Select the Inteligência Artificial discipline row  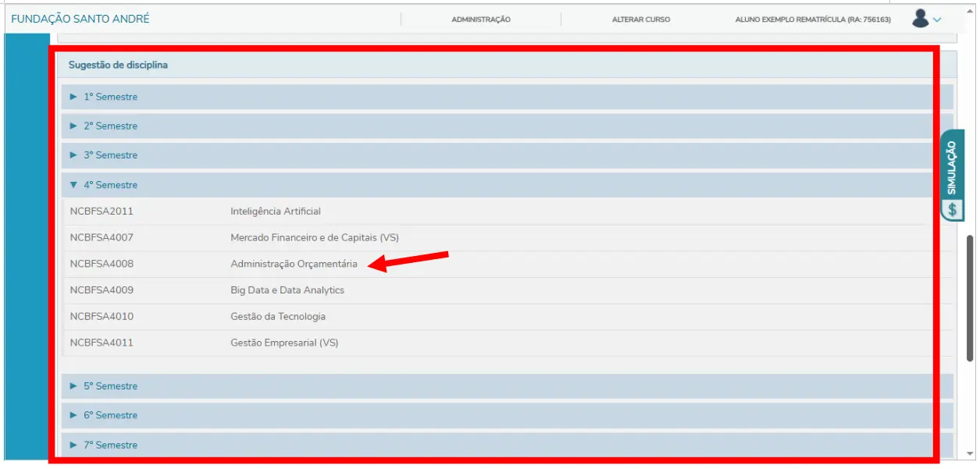point(275,211)
